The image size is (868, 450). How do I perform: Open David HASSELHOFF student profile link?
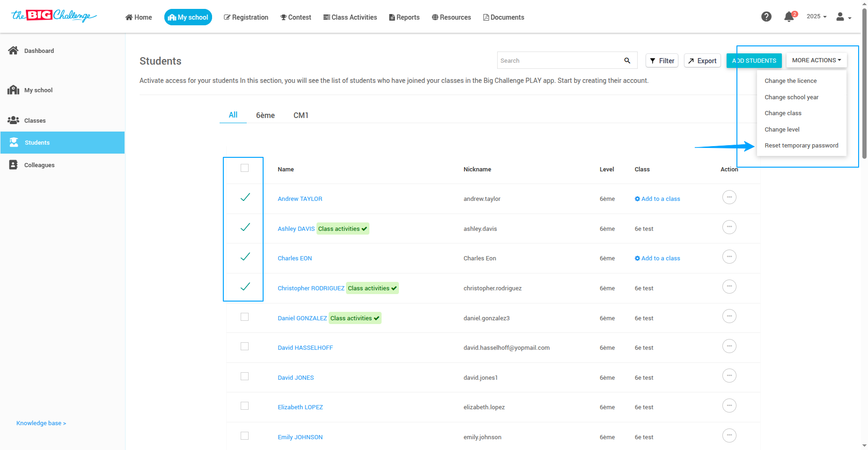(x=305, y=348)
